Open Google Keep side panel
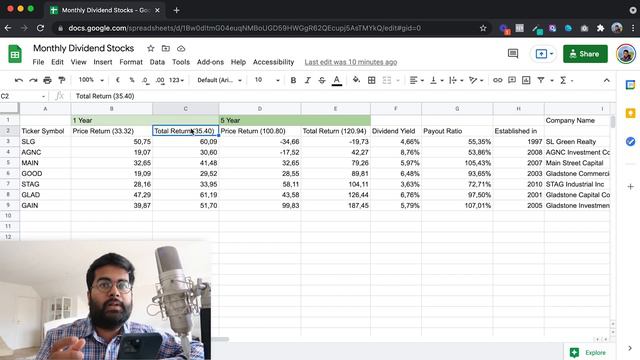The width and height of the screenshot is (640, 360). (x=630, y=113)
